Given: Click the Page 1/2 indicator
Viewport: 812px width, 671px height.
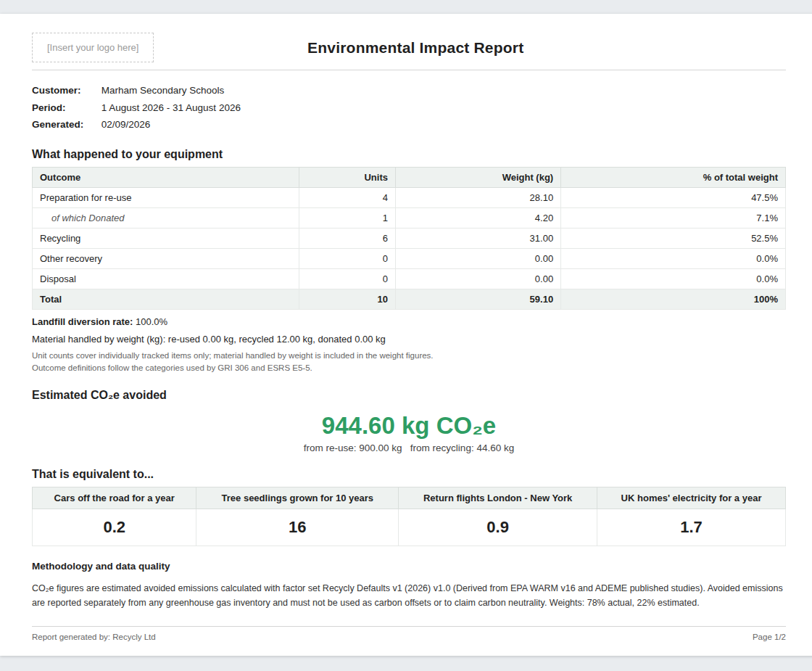Looking at the screenshot, I should (x=769, y=637).
